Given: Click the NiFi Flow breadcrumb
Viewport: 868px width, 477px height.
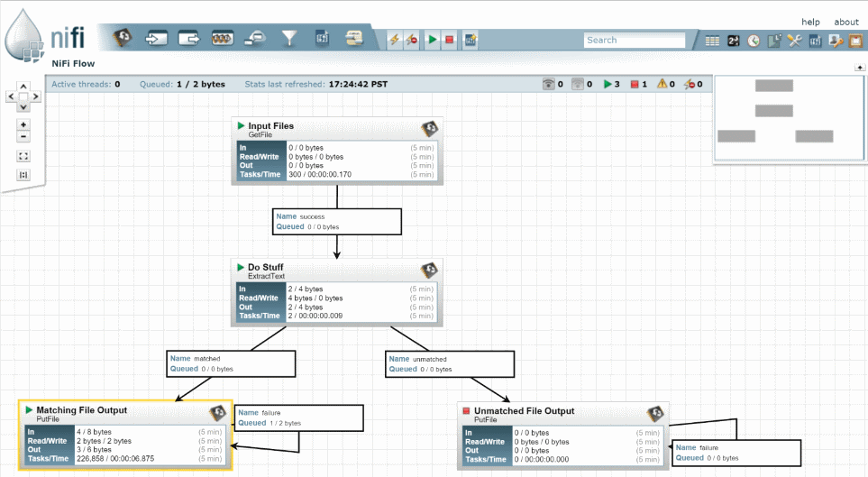Looking at the screenshot, I should tap(73, 64).
